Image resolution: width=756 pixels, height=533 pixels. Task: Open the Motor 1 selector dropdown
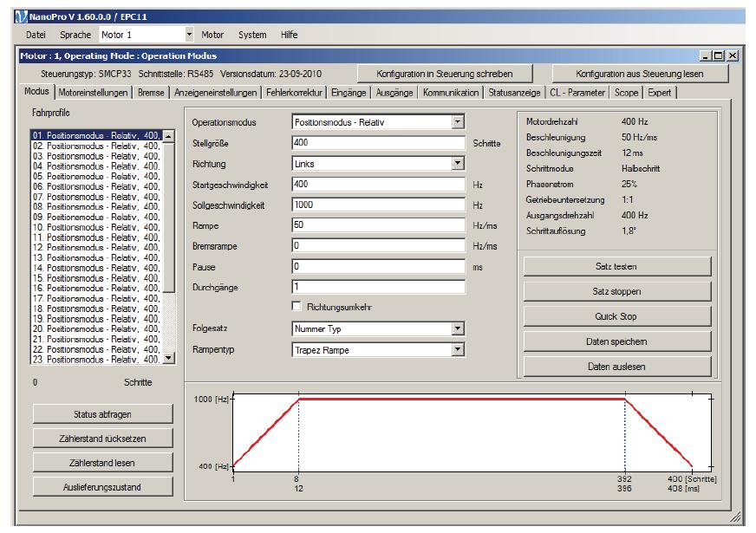pos(190,35)
